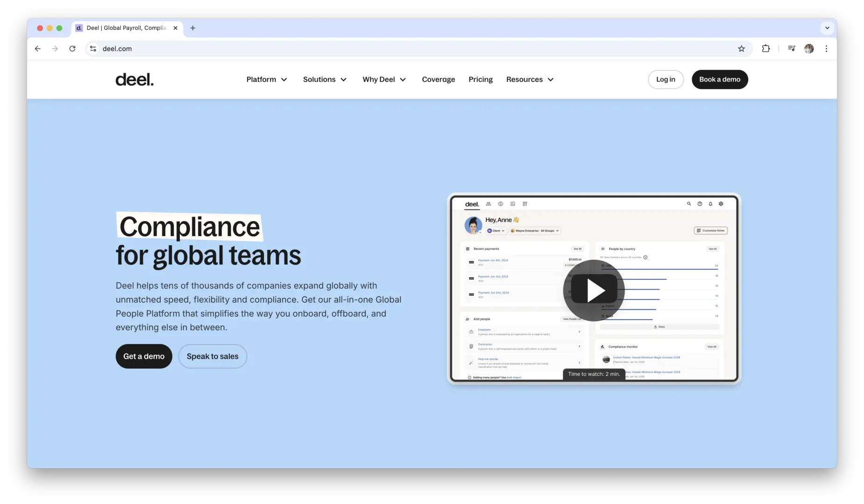
Task: Open the Pricing page
Action: pyautogui.click(x=481, y=79)
